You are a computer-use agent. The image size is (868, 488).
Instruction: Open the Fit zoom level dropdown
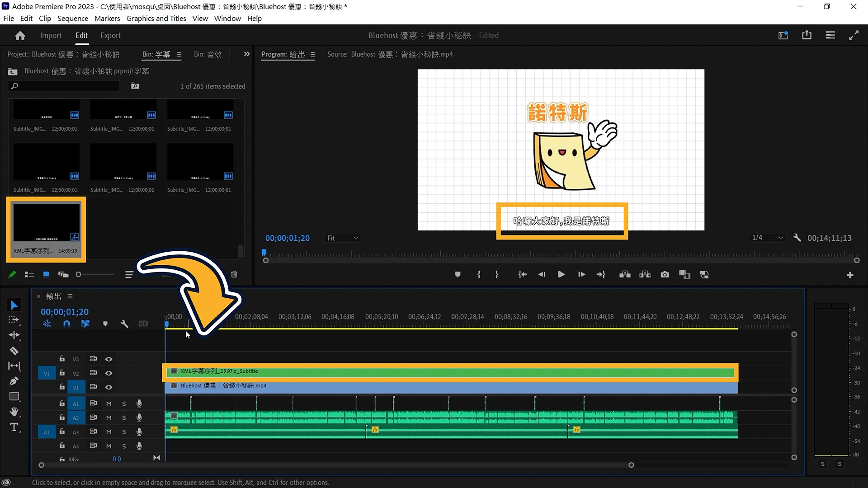pos(342,238)
